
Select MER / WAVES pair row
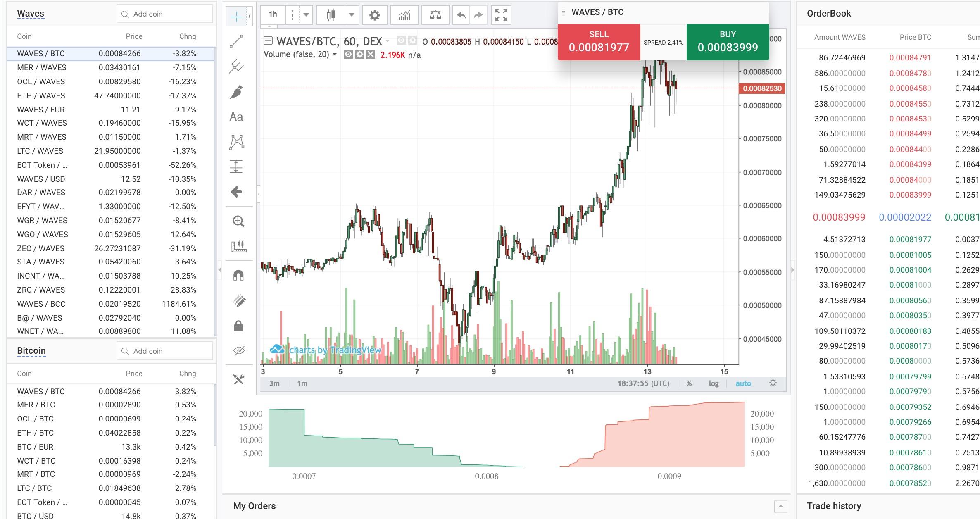point(111,67)
